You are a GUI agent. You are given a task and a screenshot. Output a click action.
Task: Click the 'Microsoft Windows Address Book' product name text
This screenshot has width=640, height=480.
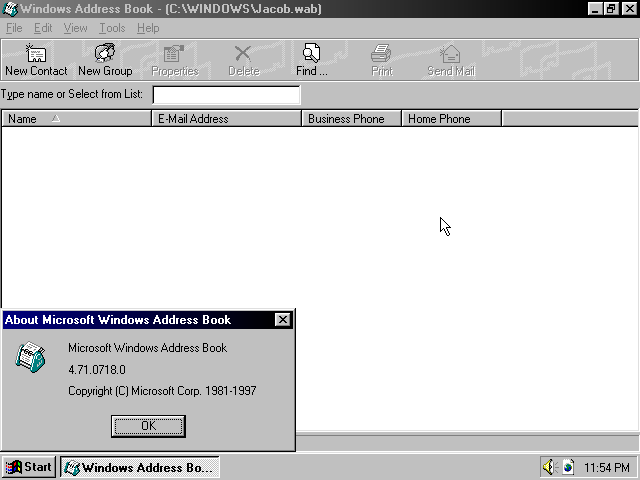click(147, 348)
